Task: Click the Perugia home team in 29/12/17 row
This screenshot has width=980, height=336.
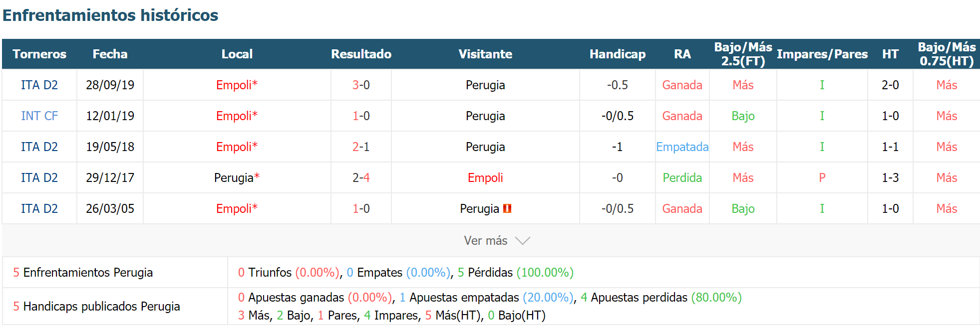Action: 237,177
